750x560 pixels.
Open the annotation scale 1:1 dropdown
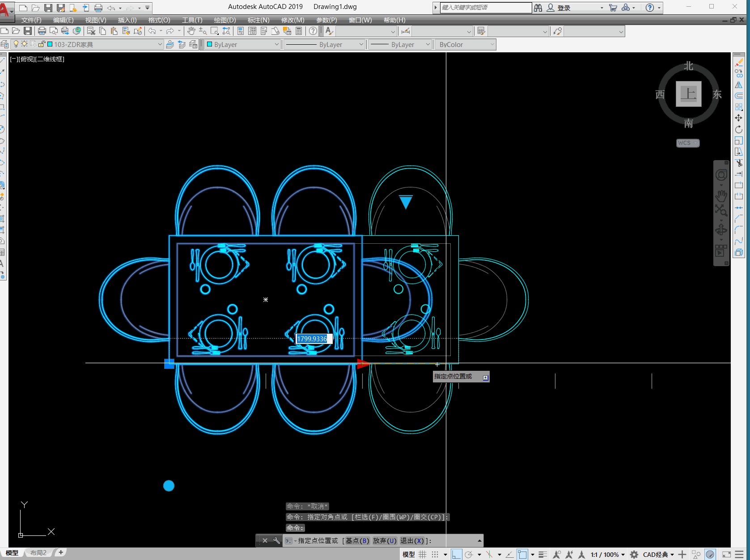pyautogui.click(x=607, y=555)
